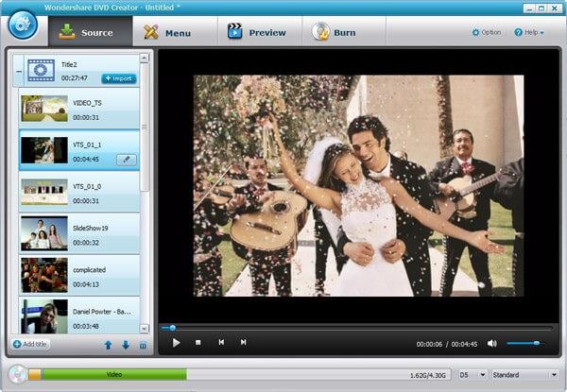
Task: Click the scroll down arrow of clip list
Action: coord(144,329)
